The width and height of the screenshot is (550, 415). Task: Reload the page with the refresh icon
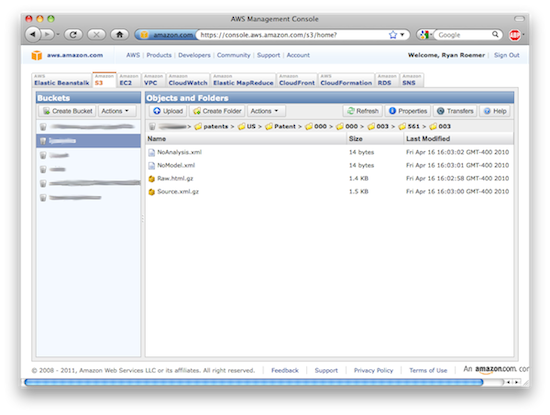point(73,34)
